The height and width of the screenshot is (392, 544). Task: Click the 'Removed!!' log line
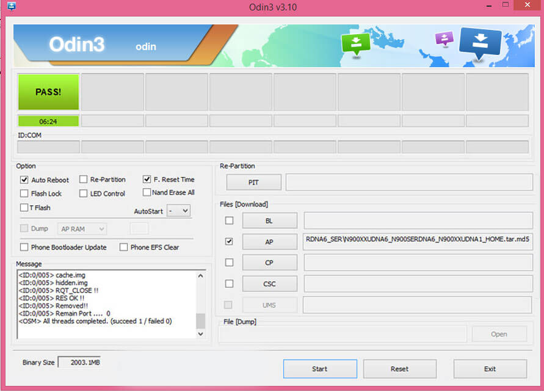click(x=54, y=306)
